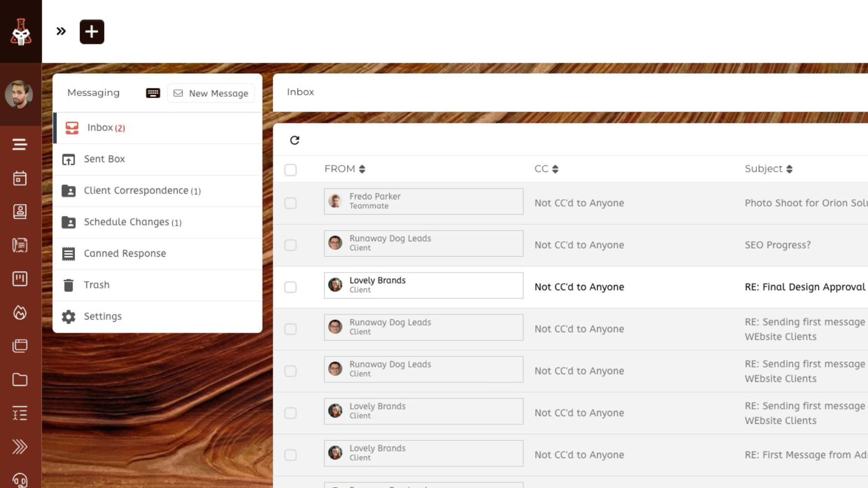The image size is (868, 488).
Task: Click the user profile avatar photo
Action: pos(19,94)
